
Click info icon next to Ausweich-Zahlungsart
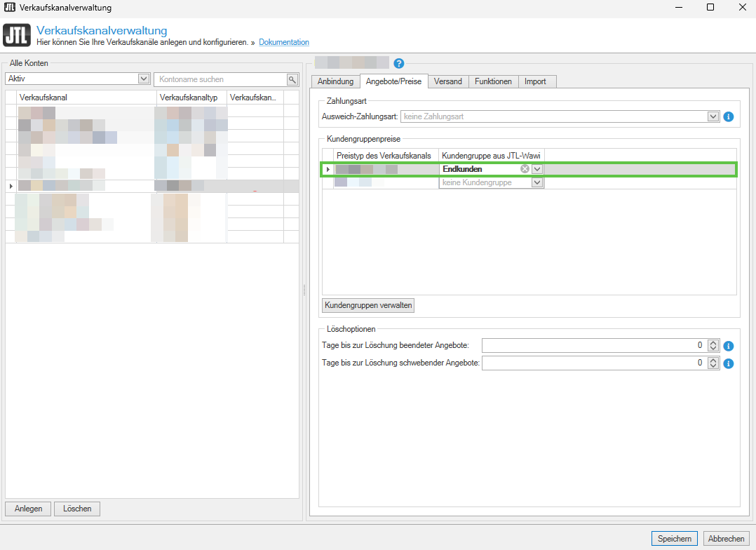[728, 116]
